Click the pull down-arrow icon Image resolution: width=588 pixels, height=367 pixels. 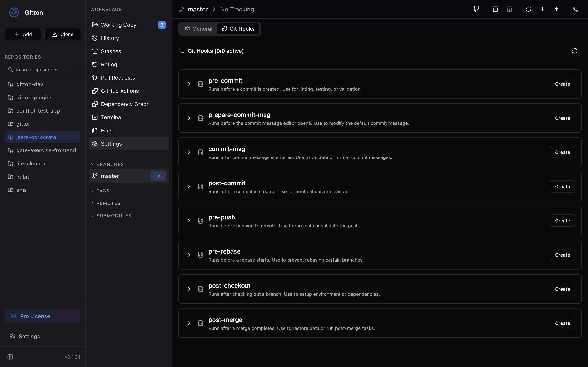point(542,9)
